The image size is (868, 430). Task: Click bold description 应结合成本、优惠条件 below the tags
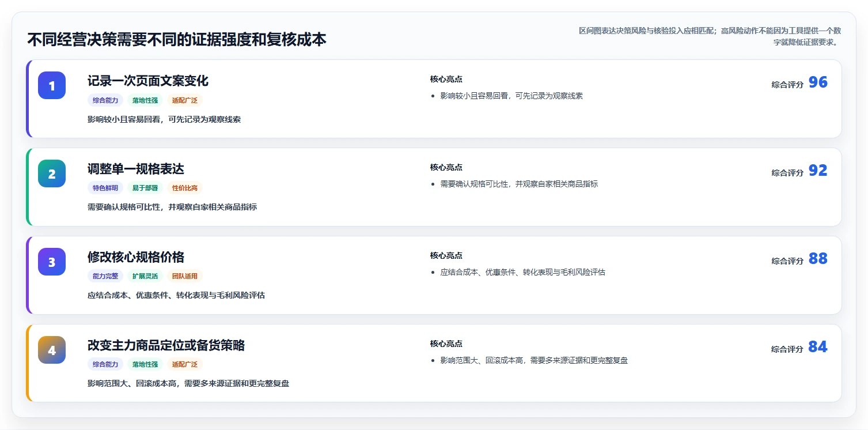(176, 295)
